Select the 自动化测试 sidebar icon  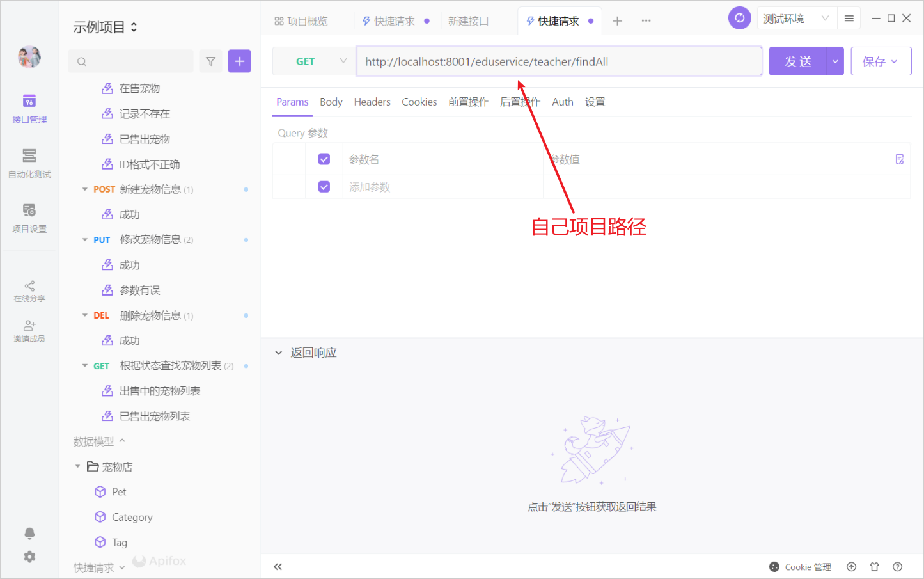(x=29, y=163)
